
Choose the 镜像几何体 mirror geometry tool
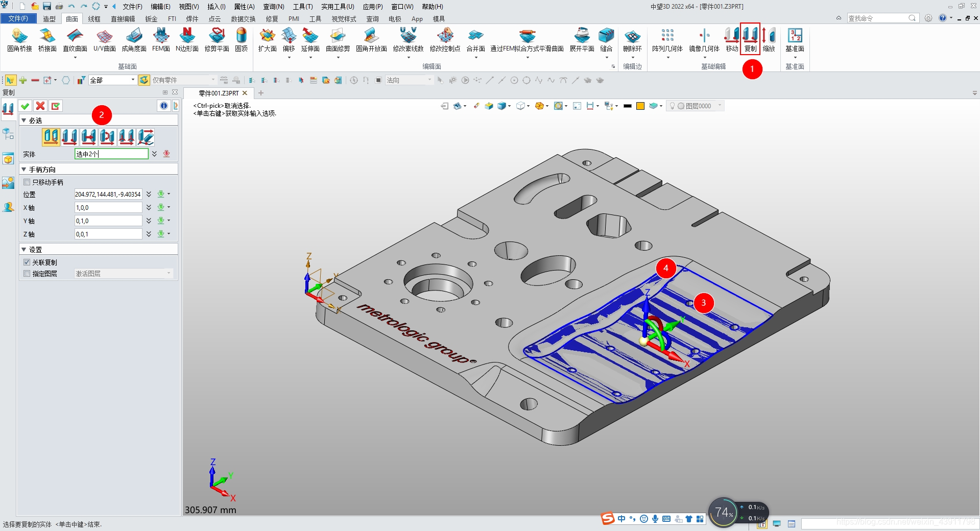tap(704, 40)
